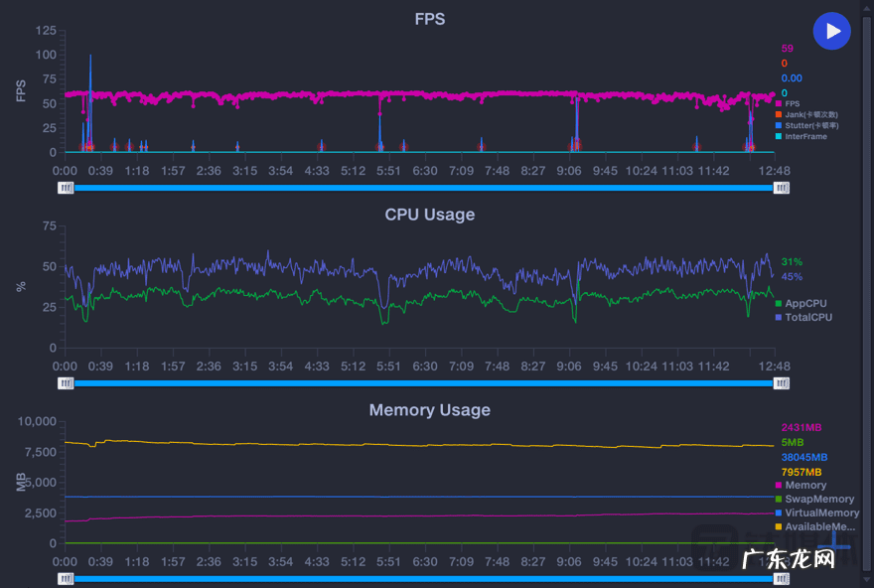Click the 12:48 label on FPS time axis
The height and width of the screenshot is (588, 874).
[x=775, y=171]
